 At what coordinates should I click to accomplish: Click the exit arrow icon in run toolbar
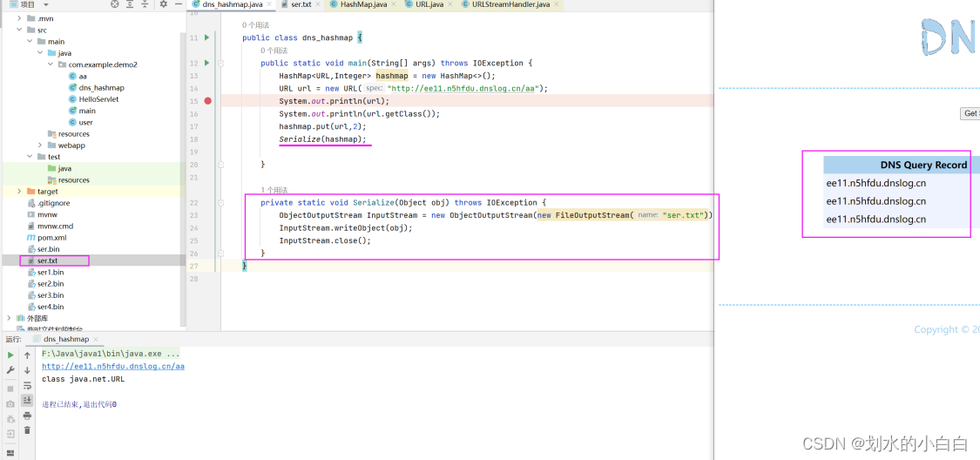click(10, 434)
